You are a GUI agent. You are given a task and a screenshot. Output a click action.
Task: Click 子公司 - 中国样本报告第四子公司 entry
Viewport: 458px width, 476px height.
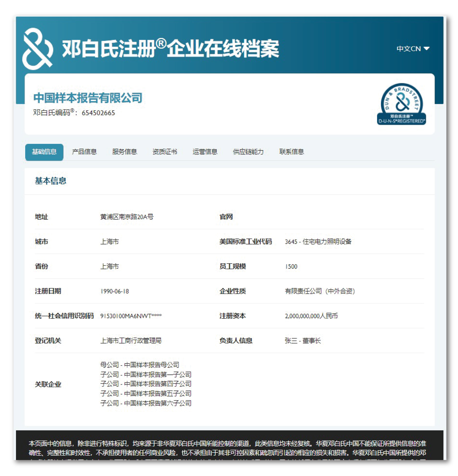(146, 384)
